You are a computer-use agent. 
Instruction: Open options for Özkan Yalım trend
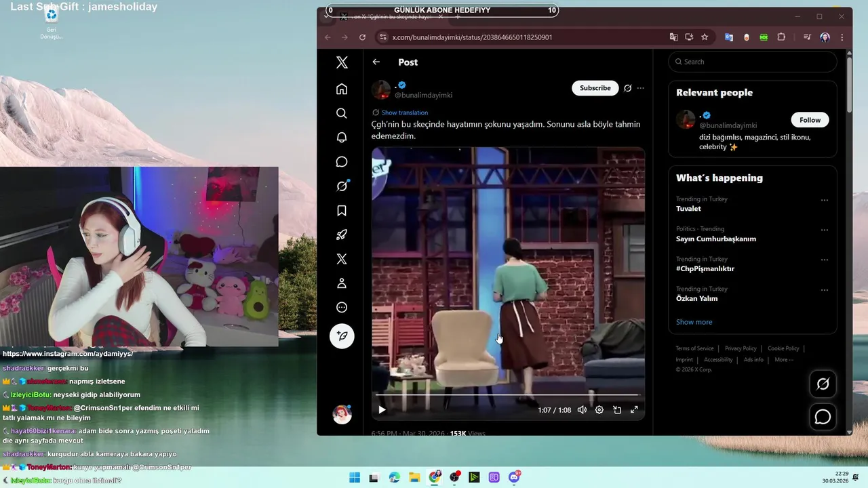825,290
